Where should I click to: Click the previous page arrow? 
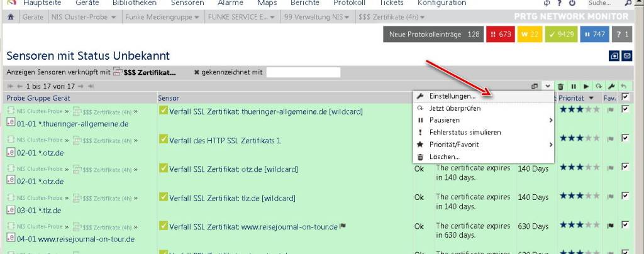[19, 86]
